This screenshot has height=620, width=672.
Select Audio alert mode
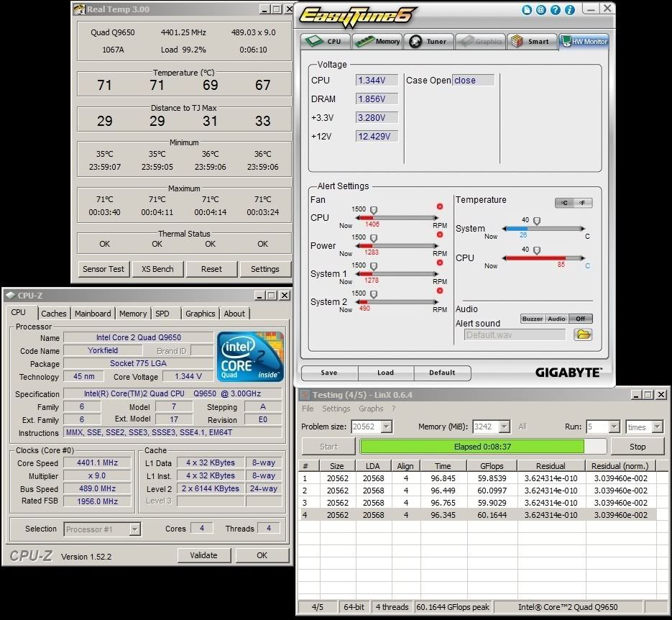[x=556, y=319]
